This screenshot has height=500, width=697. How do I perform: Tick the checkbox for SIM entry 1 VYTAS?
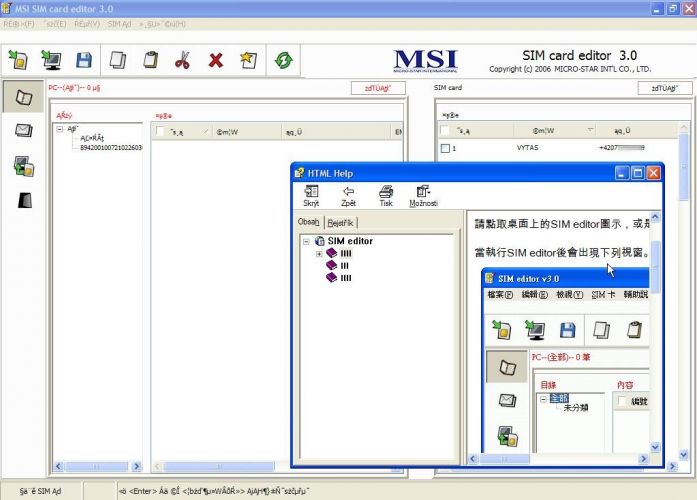click(445, 148)
